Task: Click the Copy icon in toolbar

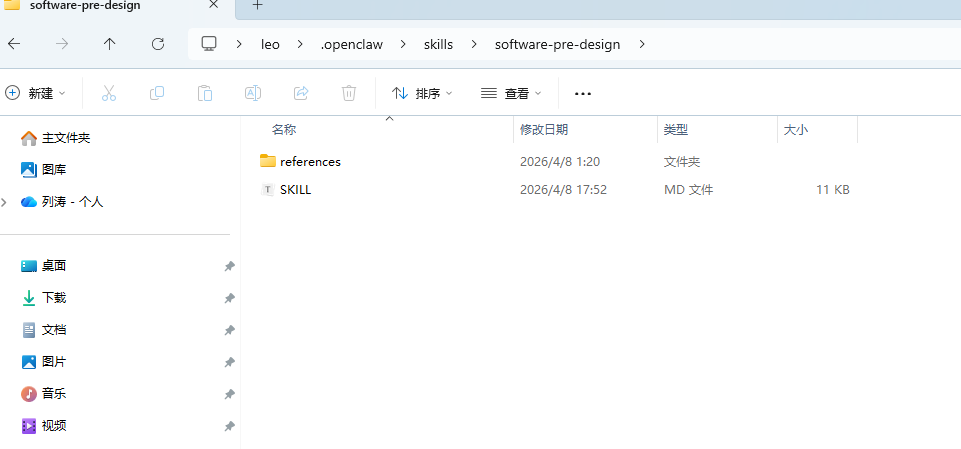Action: tap(157, 93)
